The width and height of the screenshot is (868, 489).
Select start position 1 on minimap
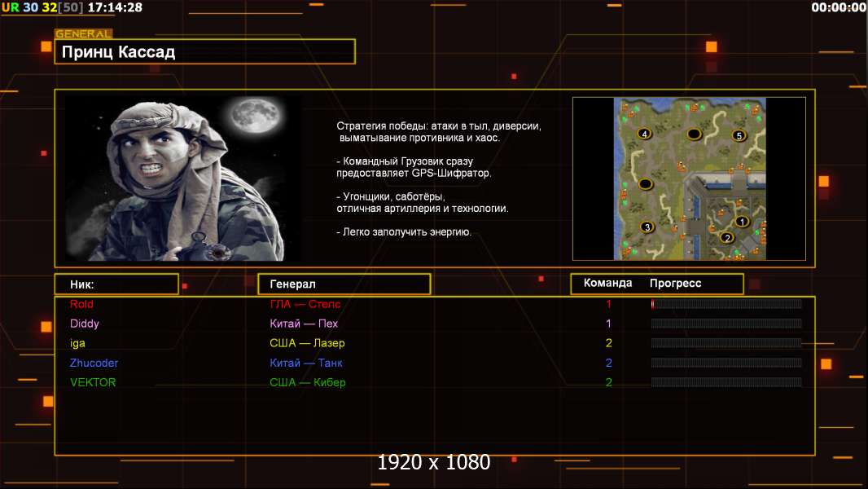[742, 221]
